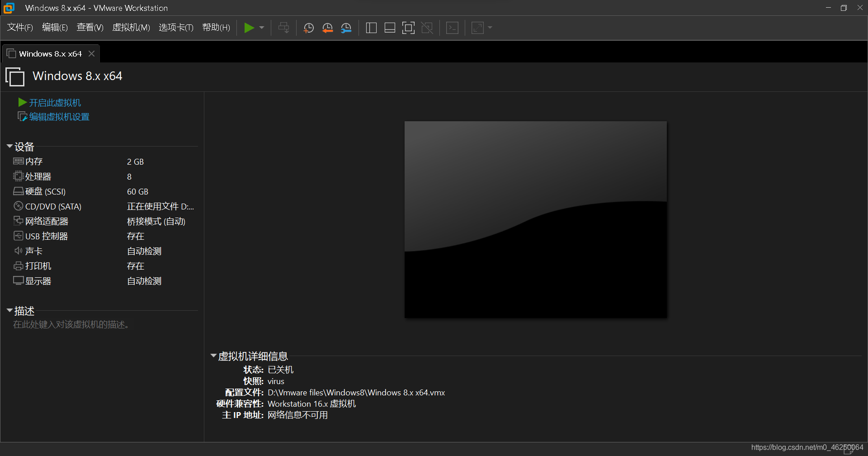Open the 帮助(H) menu
The image size is (868, 456).
pos(216,28)
